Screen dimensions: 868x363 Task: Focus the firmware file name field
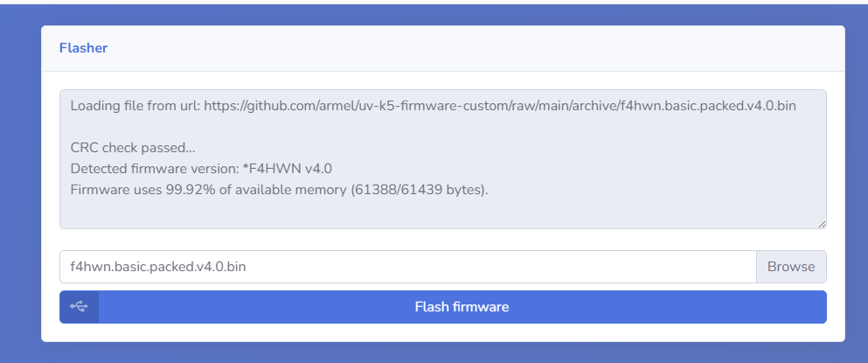(490, 267)
